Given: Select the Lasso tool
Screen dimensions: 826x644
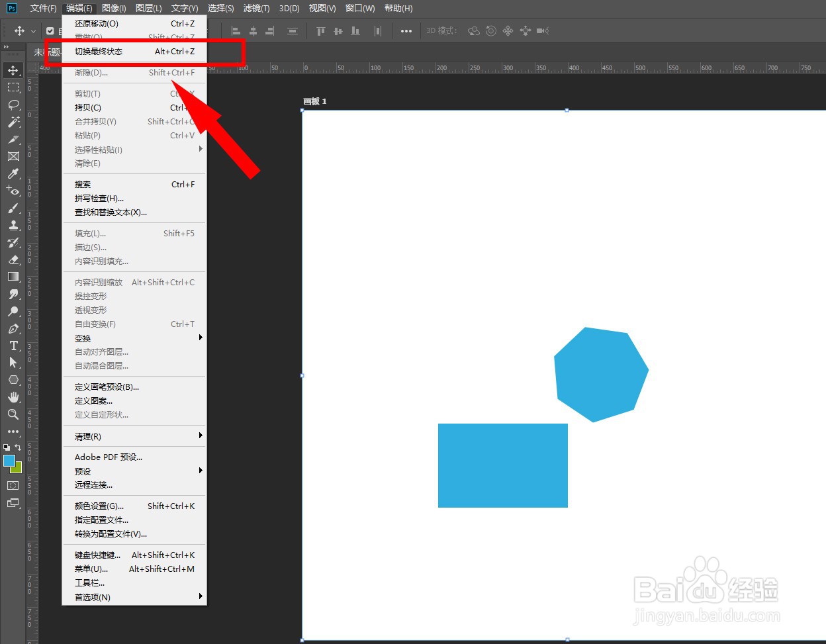Looking at the screenshot, I should (13, 105).
